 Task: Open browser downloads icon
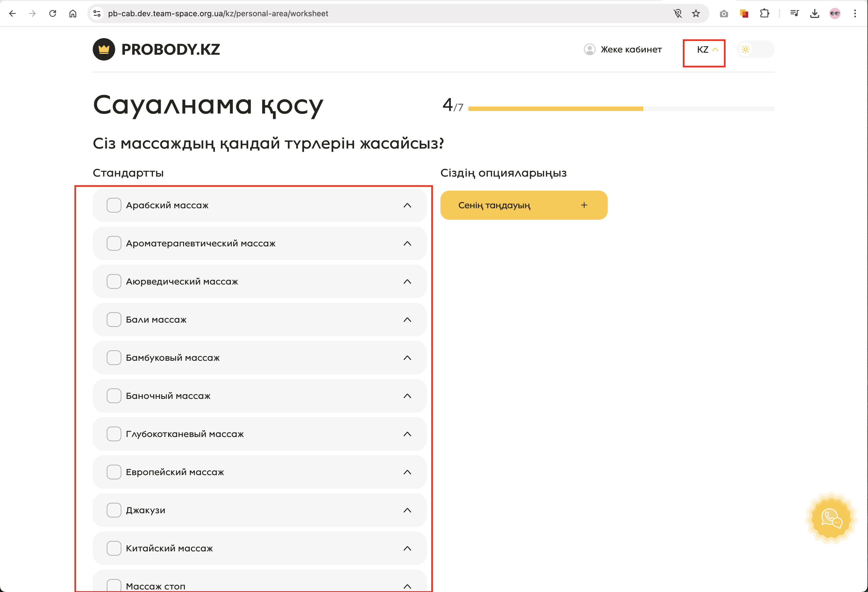click(814, 14)
